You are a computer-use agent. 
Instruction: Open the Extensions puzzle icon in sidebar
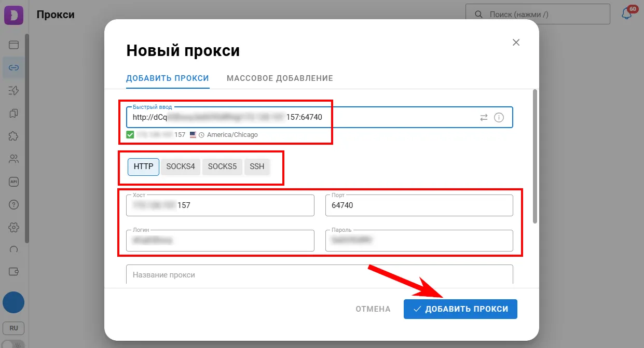[x=13, y=136]
